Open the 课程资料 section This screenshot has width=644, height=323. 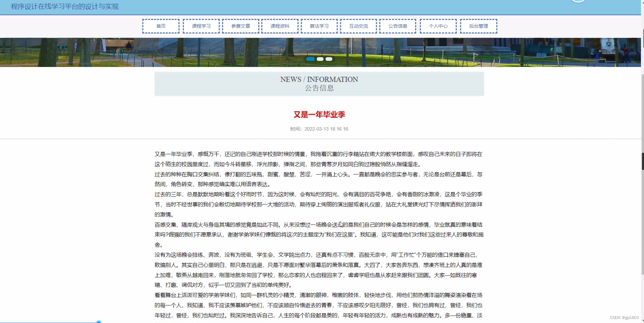[x=280, y=26]
